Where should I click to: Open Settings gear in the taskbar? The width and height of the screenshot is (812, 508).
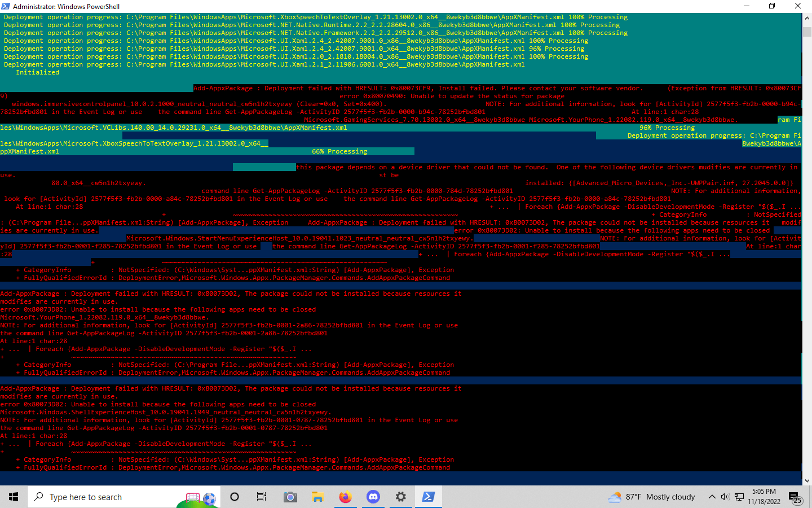[x=400, y=497]
